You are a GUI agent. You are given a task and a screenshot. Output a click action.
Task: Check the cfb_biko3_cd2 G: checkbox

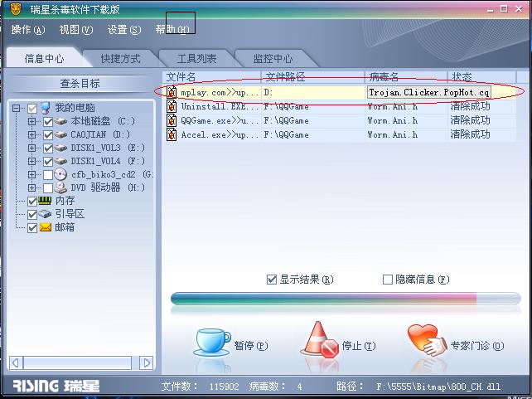[48, 174]
